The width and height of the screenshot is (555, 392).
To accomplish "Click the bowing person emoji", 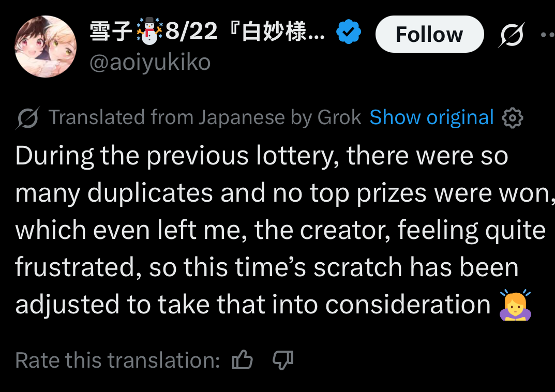I will tap(515, 305).
